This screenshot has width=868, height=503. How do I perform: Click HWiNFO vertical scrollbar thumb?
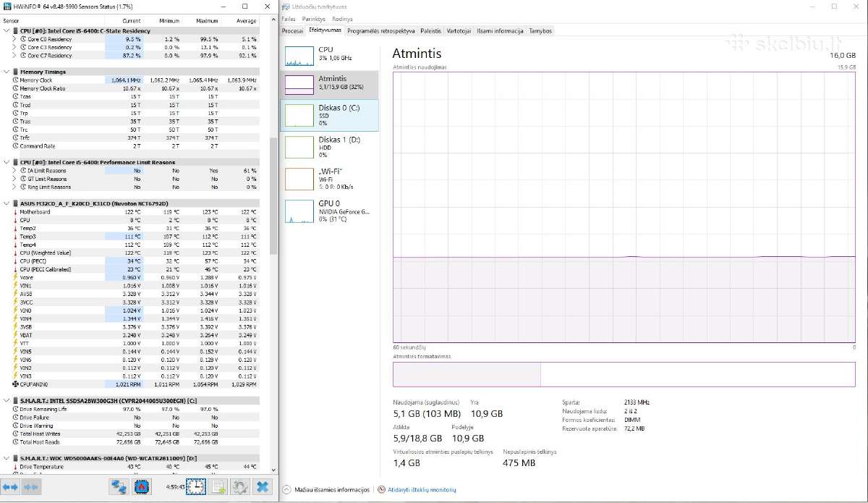point(273,195)
